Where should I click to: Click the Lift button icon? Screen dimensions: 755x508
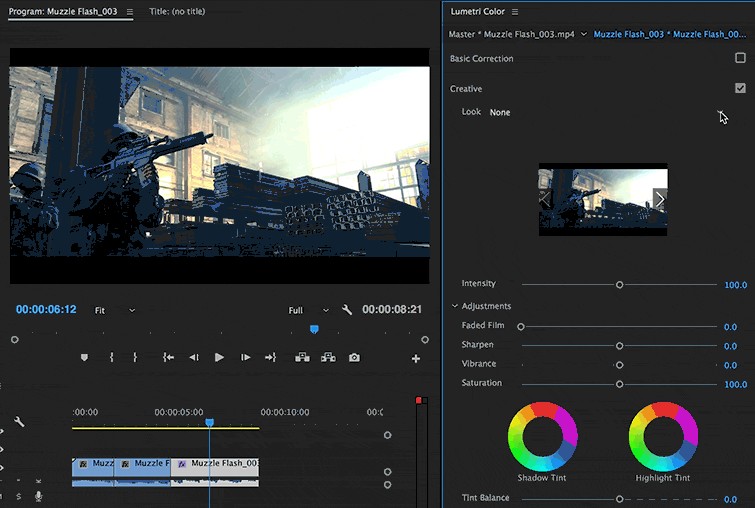(301, 357)
